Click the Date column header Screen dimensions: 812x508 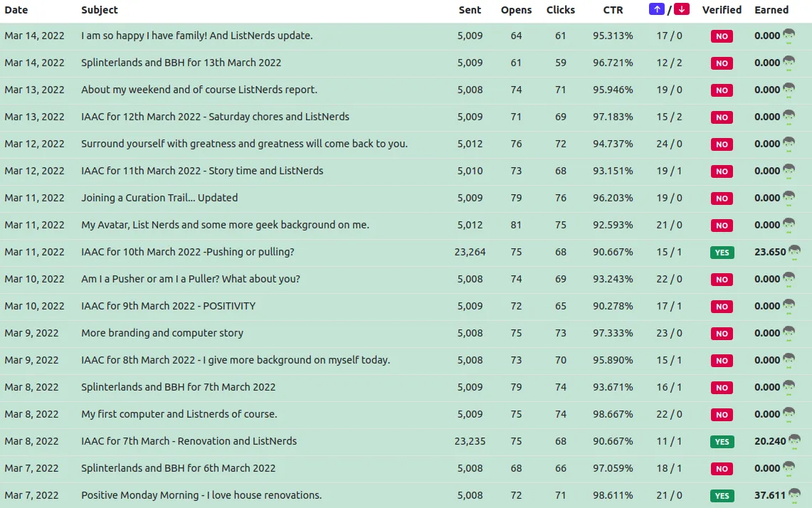[x=16, y=10]
